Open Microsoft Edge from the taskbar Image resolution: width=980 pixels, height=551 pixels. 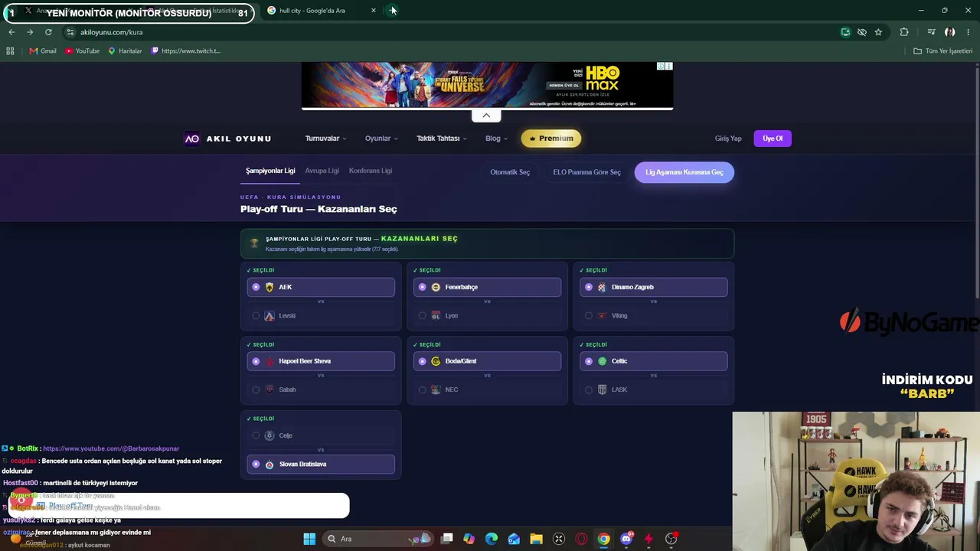point(492,539)
